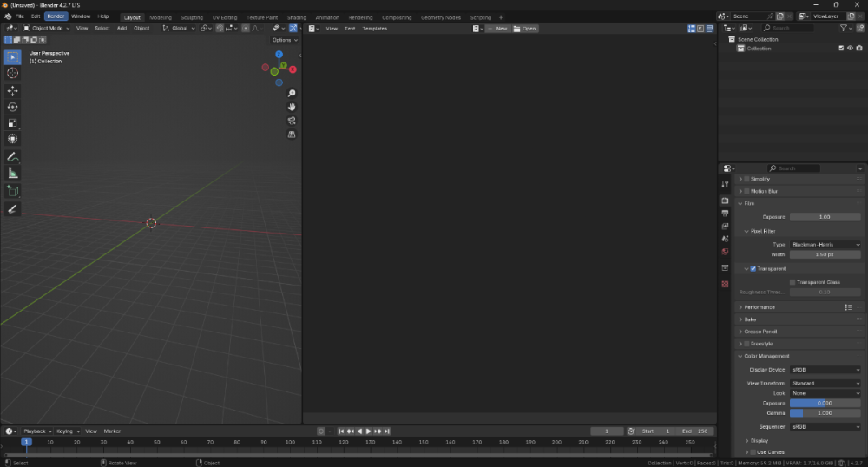
Task: Switch perspective/orthographic grid icon
Action: coord(292,135)
